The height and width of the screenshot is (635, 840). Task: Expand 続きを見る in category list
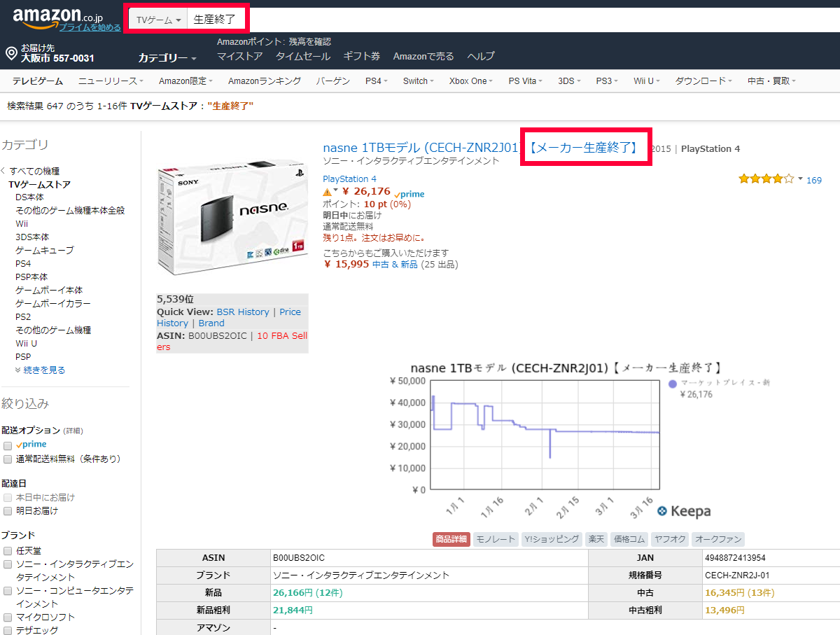coord(41,370)
